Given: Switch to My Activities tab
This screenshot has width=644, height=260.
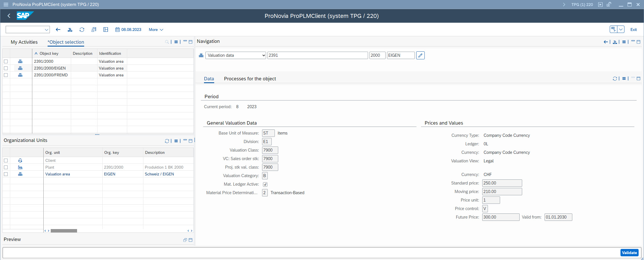Looking at the screenshot, I should coord(24,42).
